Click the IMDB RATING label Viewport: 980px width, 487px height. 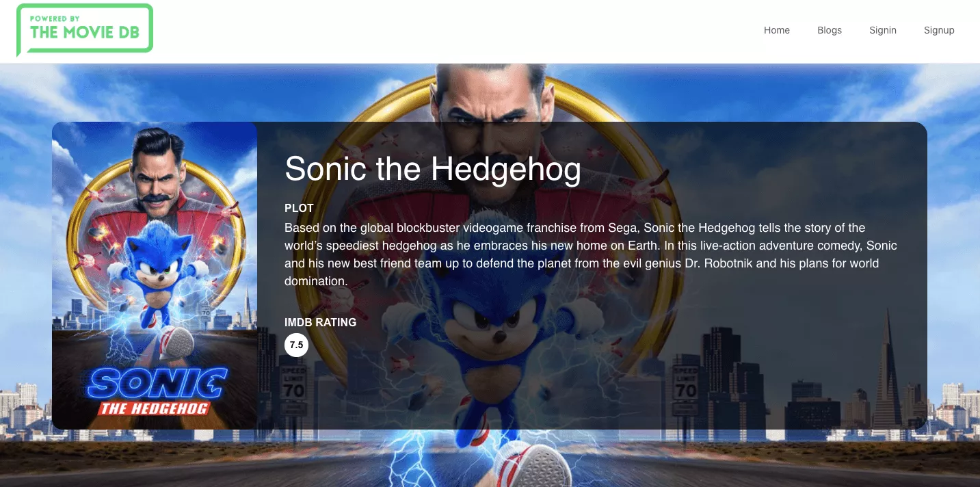pos(320,322)
